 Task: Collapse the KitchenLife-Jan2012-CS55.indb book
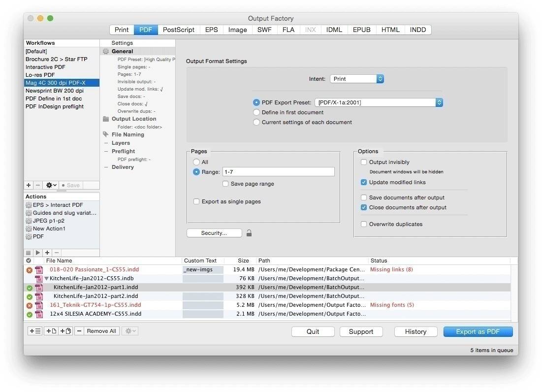click(46, 278)
